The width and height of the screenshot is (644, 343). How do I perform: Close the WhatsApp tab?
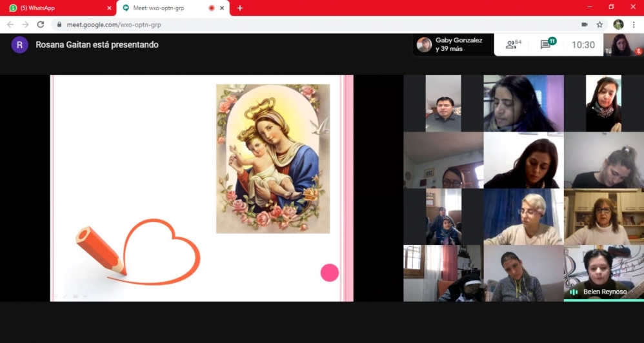(109, 8)
